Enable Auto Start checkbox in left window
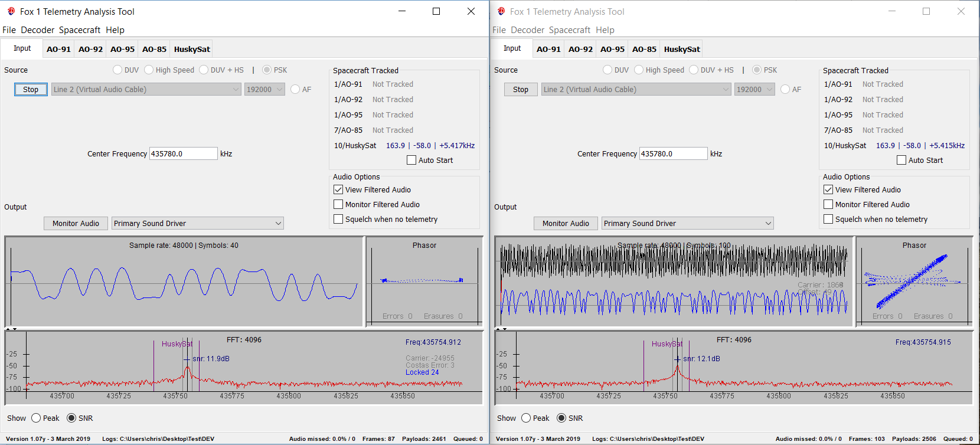The image size is (980, 445). pyautogui.click(x=411, y=160)
